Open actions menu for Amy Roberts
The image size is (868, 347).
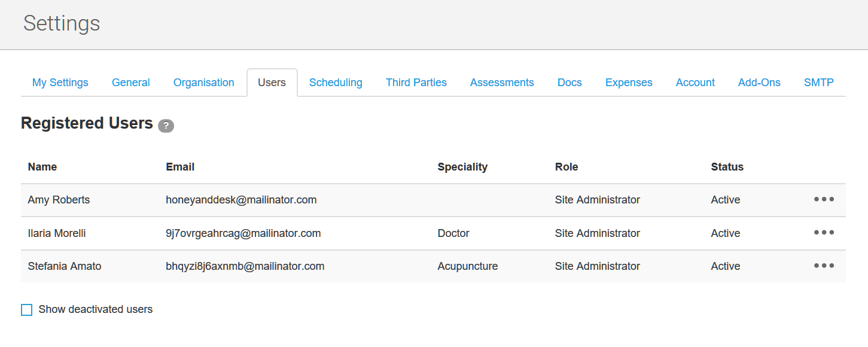tap(824, 200)
